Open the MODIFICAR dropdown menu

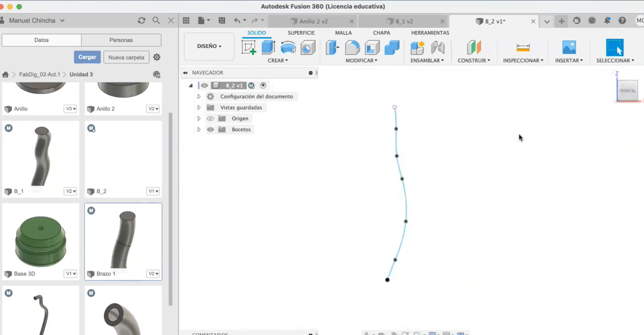tap(361, 60)
